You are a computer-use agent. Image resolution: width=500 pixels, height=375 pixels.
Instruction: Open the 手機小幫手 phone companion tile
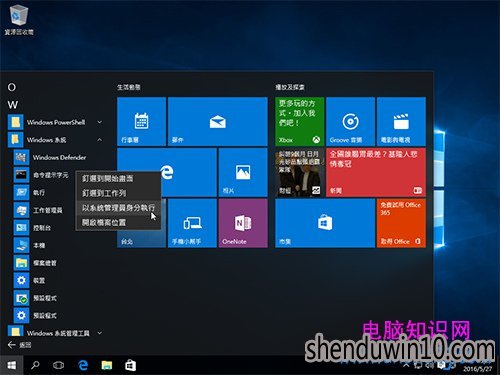coord(192,223)
